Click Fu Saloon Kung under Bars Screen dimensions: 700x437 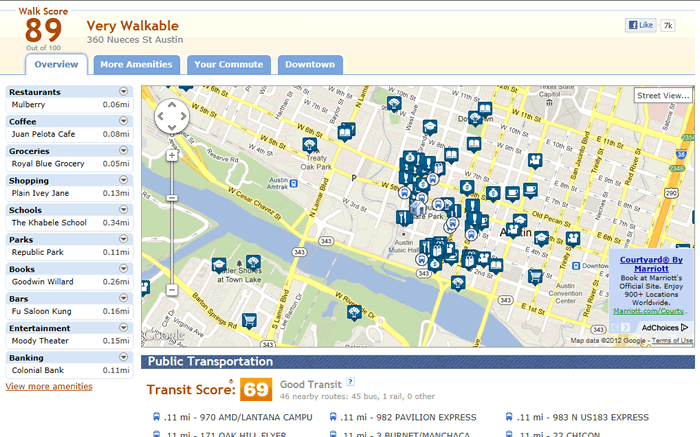coord(42,311)
